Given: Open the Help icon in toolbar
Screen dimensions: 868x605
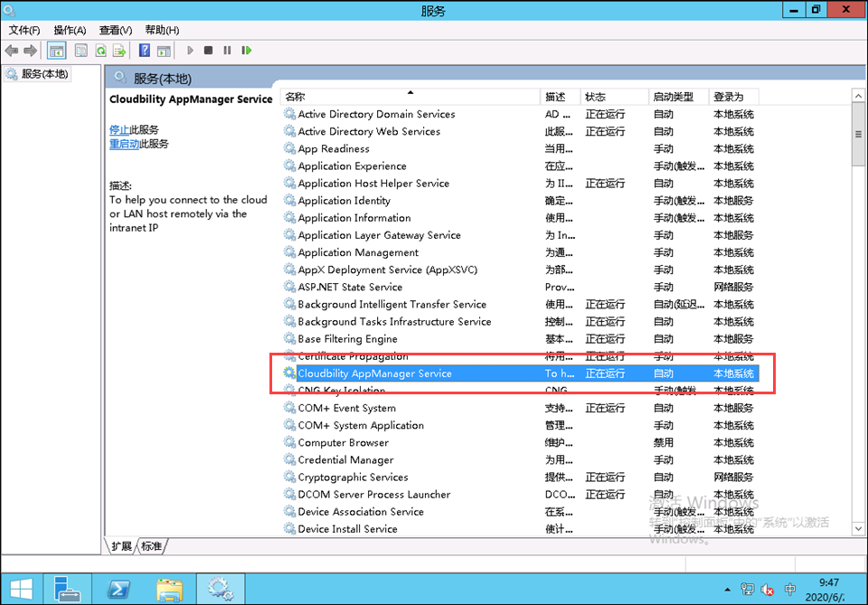Looking at the screenshot, I should [145, 51].
